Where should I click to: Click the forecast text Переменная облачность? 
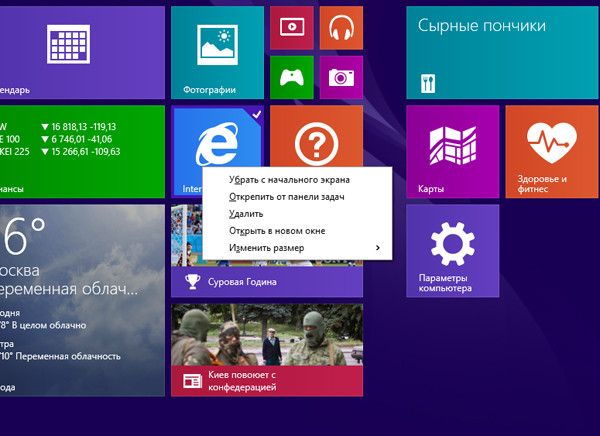68,356
